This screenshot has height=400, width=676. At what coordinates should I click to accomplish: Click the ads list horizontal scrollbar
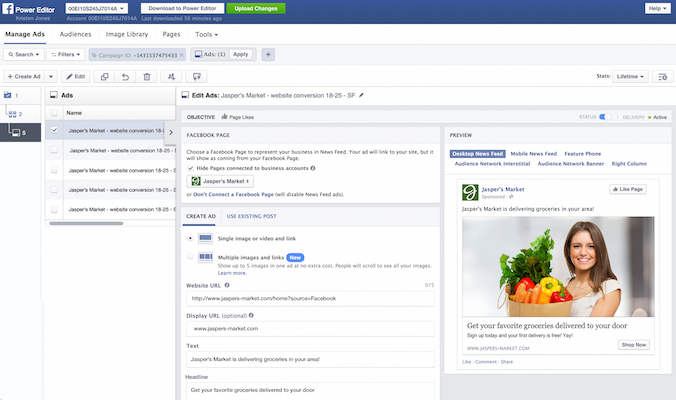click(x=86, y=223)
